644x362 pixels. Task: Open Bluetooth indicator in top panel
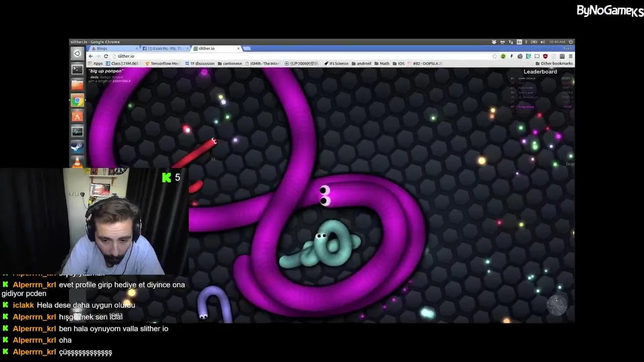[x=526, y=42]
